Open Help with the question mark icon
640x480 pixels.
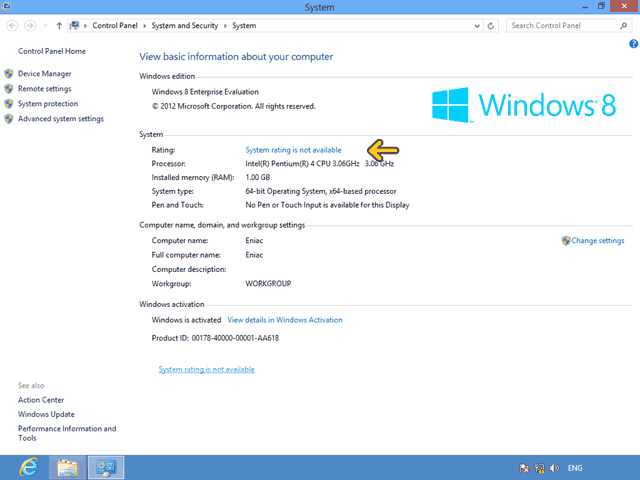coord(633,44)
